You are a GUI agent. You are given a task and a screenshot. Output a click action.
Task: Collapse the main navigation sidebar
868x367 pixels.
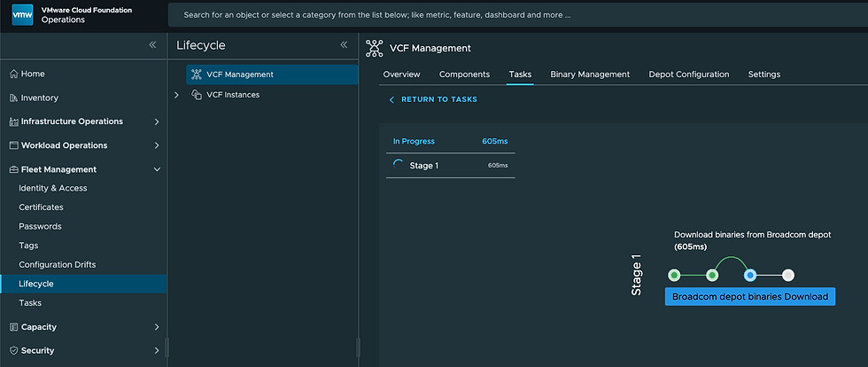click(152, 44)
